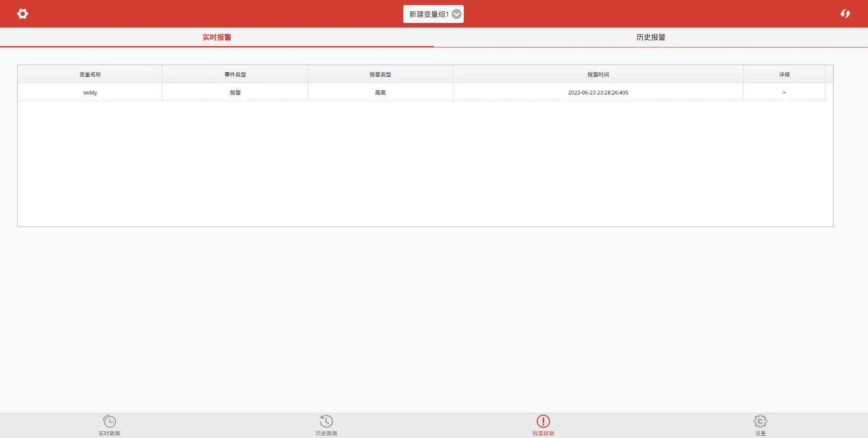The height and width of the screenshot is (438, 868).
Task: Select the 高高 alarm type cell
Action: [x=380, y=93]
